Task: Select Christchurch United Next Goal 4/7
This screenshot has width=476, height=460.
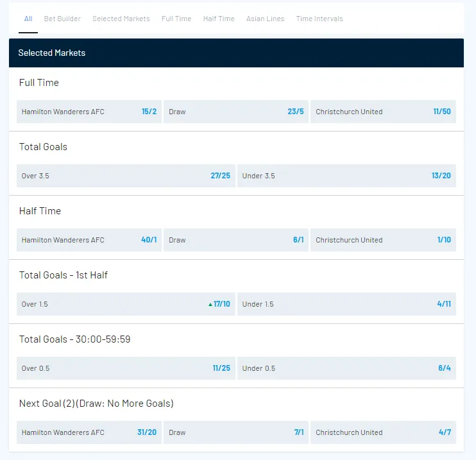Action: click(x=383, y=432)
